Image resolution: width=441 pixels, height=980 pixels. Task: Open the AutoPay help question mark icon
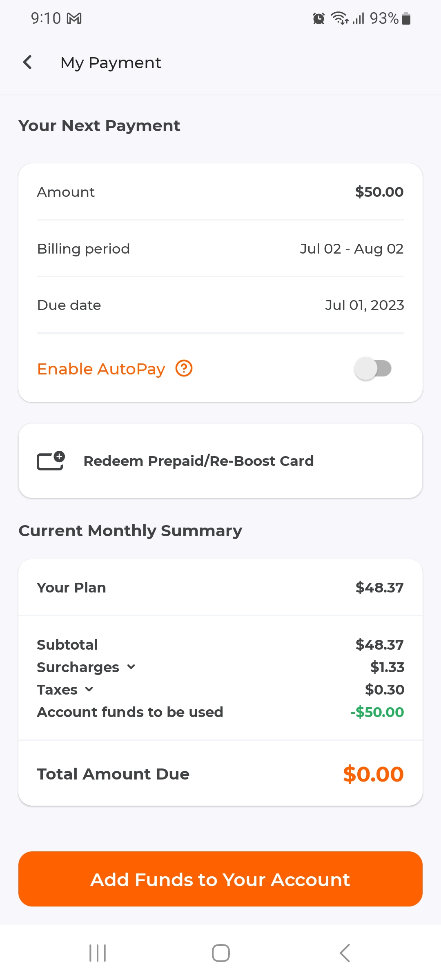[x=184, y=368]
